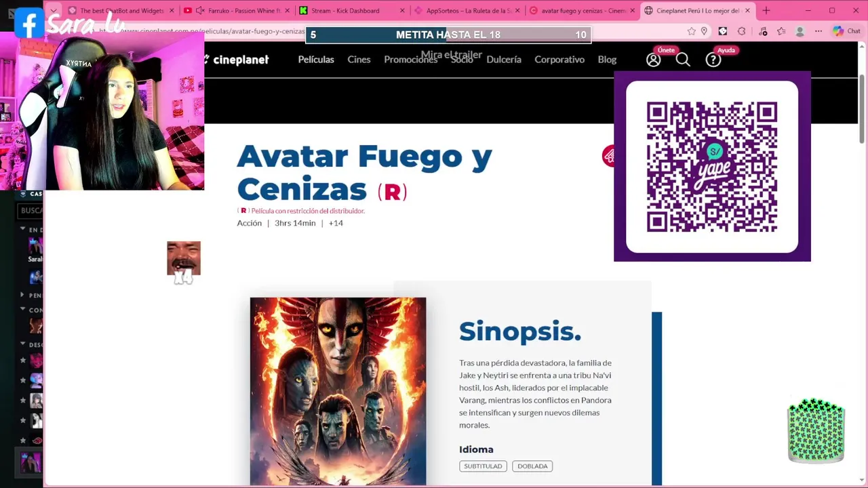The width and height of the screenshot is (868, 488).
Task: Expand the PEN... group in background sidebar
Action: [22, 295]
